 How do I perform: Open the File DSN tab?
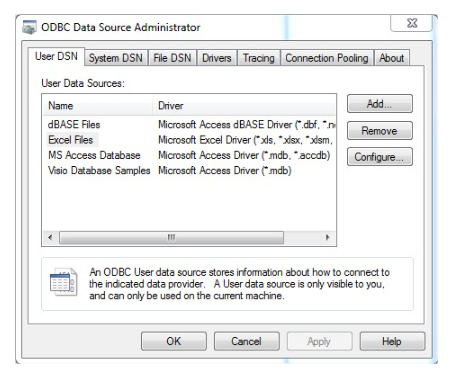click(x=172, y=58)
